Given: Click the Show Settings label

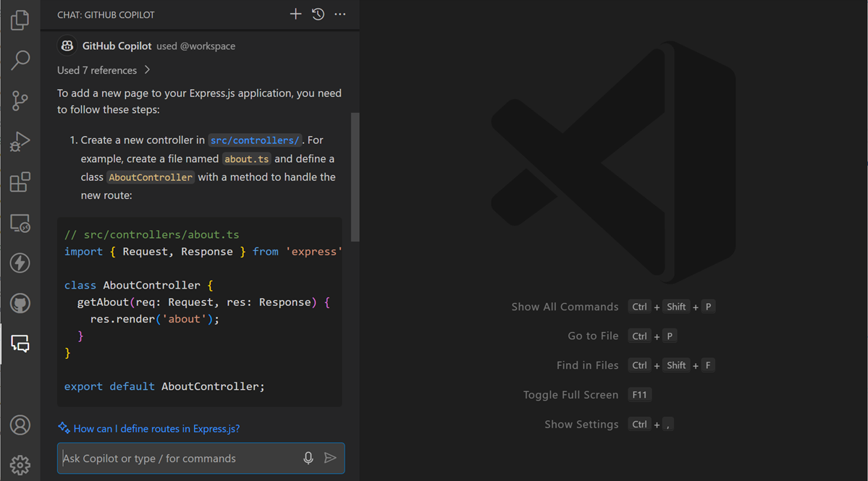Looking at the screenshot, I should pos(581,424).
